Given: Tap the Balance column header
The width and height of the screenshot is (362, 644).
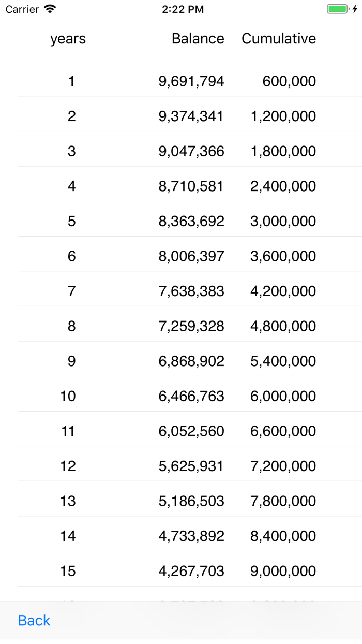Looking at the screenshot, I should tap(199, 38).
